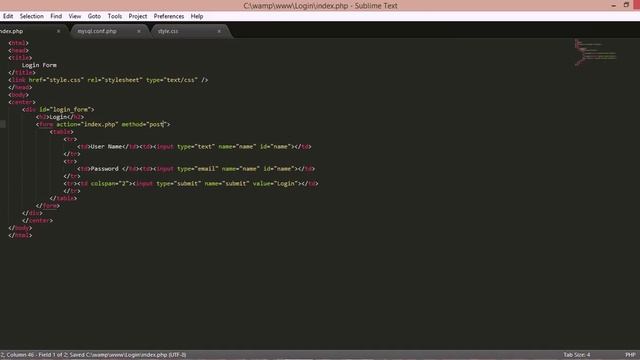
Task: Open the Selection menu
Action: point(31,16)
